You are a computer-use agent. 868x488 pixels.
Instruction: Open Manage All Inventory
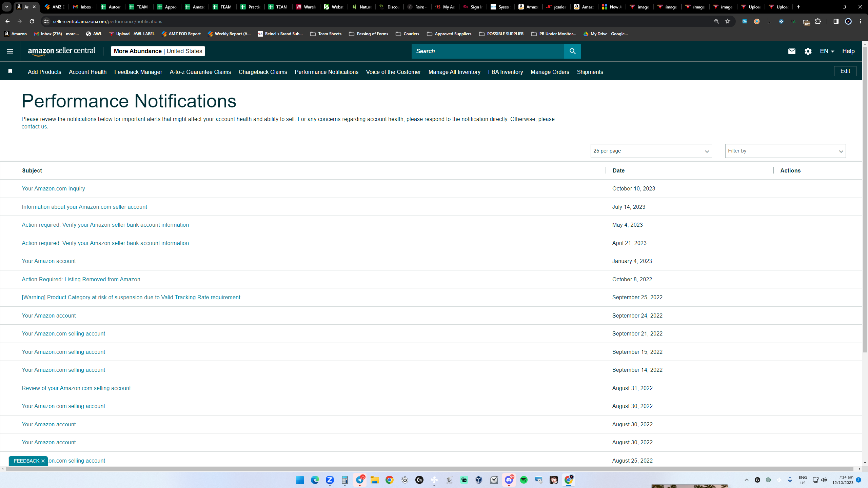coord(454,72)
